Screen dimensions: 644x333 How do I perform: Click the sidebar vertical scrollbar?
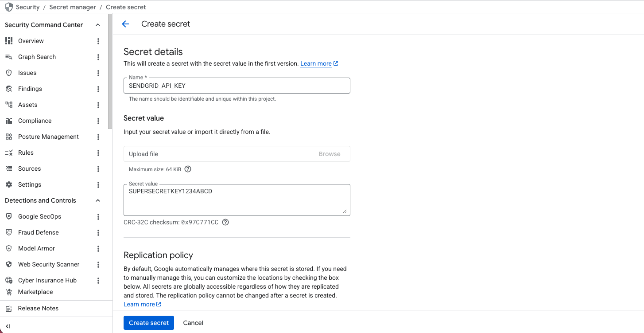click(110, 71)
